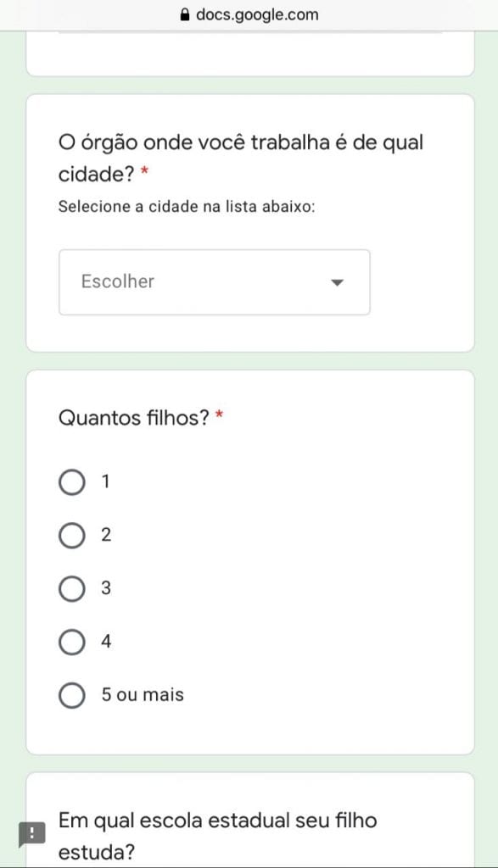This screenshot has width=498, height=868.
Task: Click 'O órgão onde você trabalha' question title
Action: coord(240,159)
